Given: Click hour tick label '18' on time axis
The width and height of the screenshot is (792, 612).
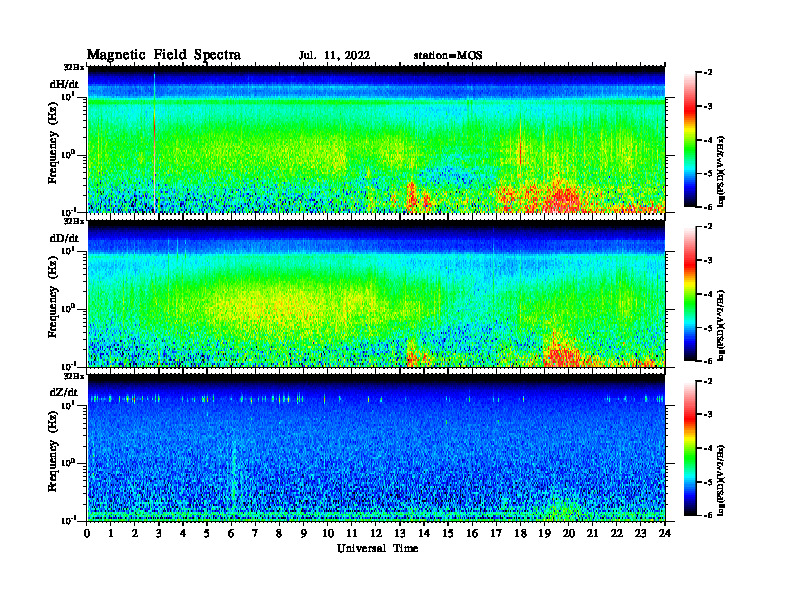Looking at the screenshot, I should pyautogui.click(x=520, y=533).
